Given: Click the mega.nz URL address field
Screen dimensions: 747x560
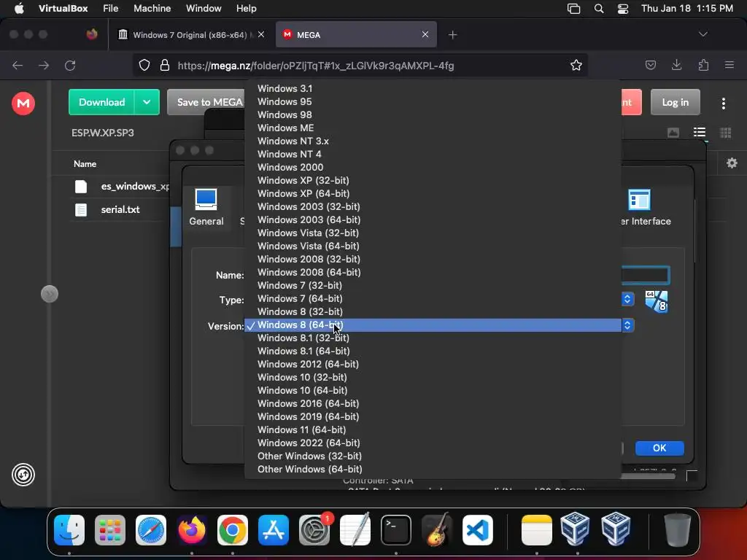Looking at the screenshot, I should 315,66.
